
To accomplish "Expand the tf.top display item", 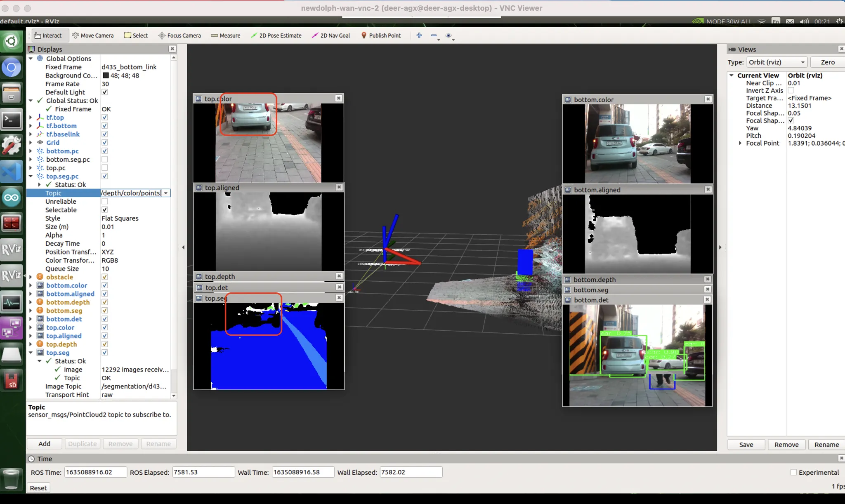I will tap(31, 118).
